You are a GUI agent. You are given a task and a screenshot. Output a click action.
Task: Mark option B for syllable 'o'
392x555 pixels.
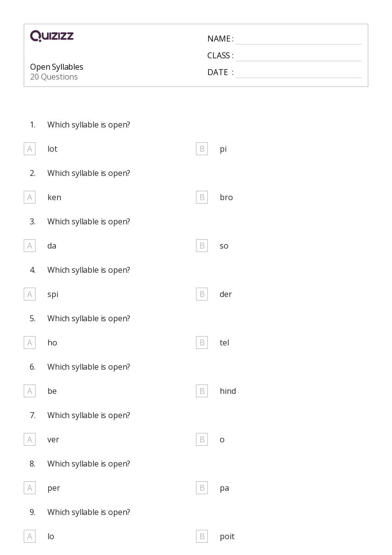point(202,440)
